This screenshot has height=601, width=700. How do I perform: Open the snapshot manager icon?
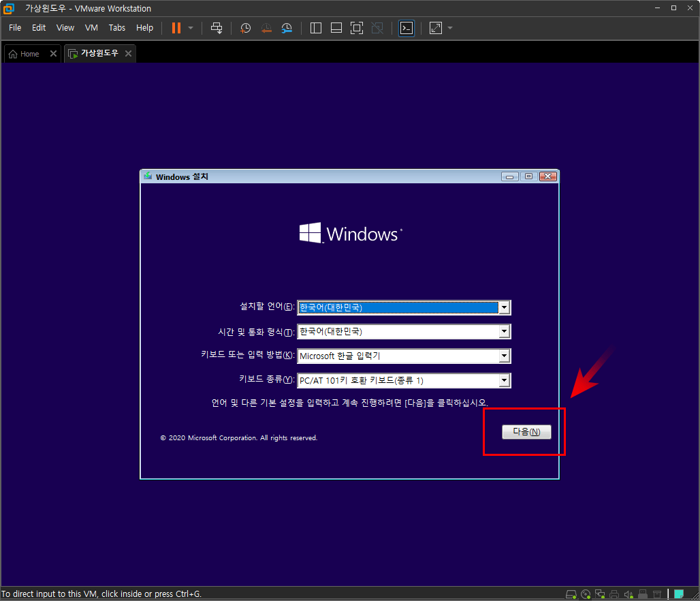pyautogui.click(x=287, y=28)
